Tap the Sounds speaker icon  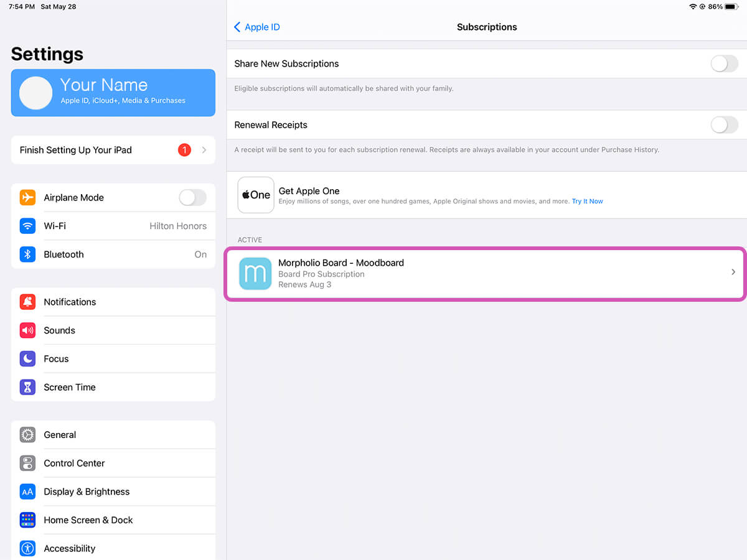[x=27, y=330]
